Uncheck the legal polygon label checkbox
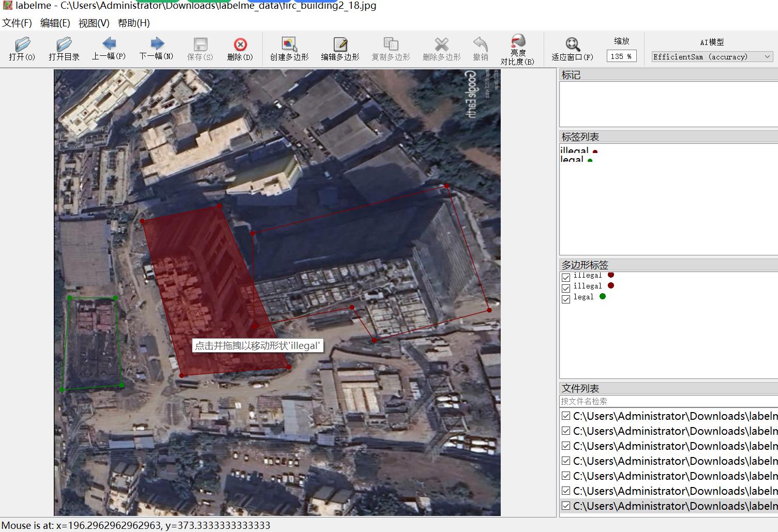Image resolution: width=778 pixels, height=532 pixels. coord(566,299)
